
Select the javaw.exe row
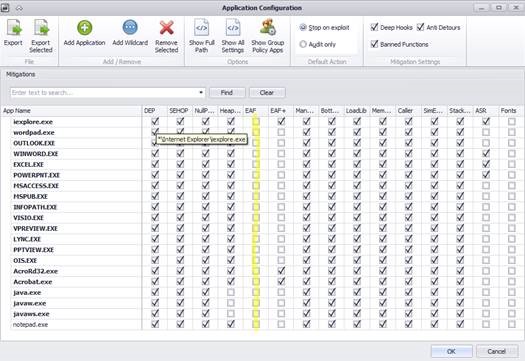point(267,303)
